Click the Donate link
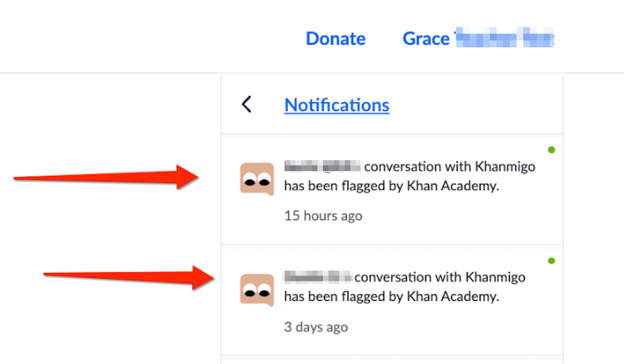 [336, 39]
